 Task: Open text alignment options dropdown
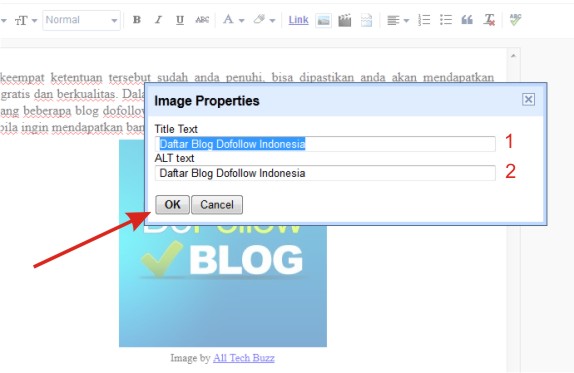click(x=398, y=20)
